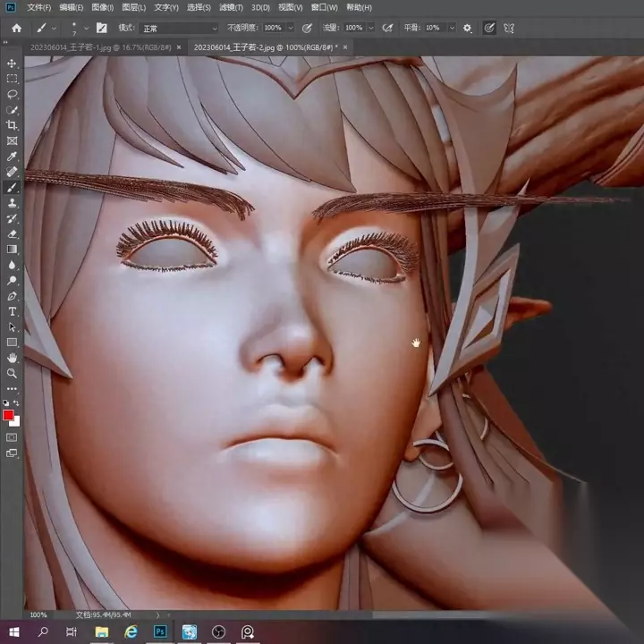Select the Horizontal Type tool

tap(13, 311)
